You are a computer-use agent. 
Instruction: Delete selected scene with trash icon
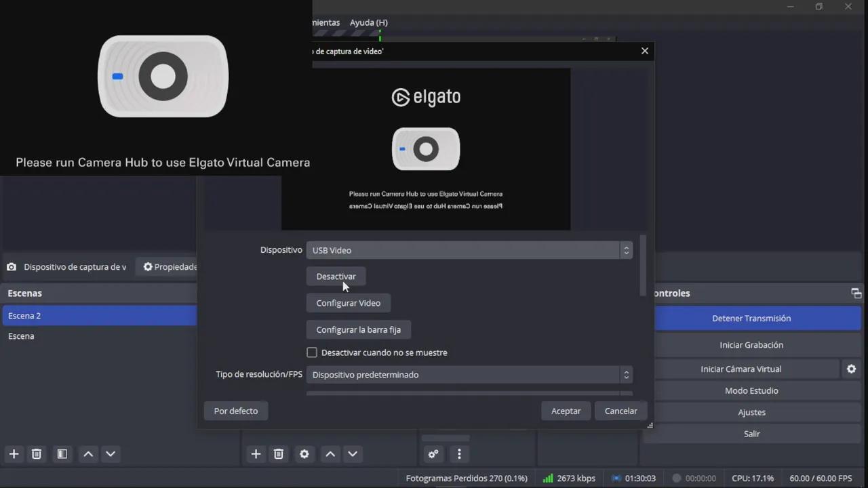37,454
